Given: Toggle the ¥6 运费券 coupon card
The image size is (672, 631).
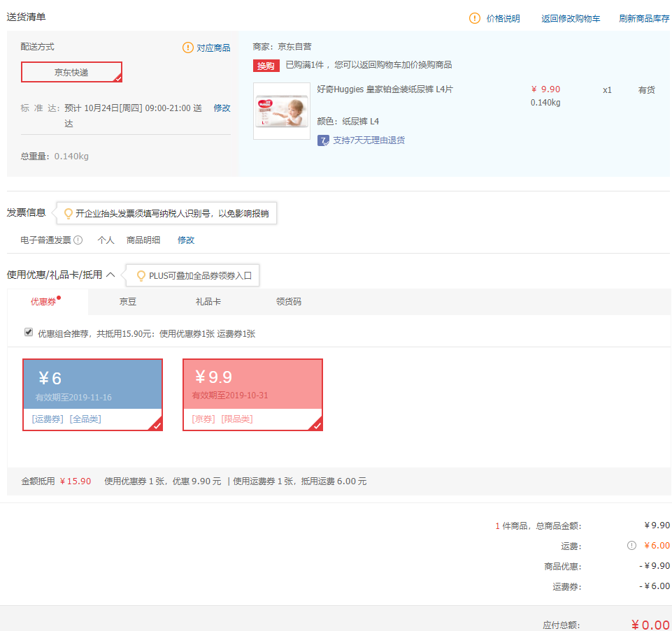Looking at the screenshot, I should 92,395.
